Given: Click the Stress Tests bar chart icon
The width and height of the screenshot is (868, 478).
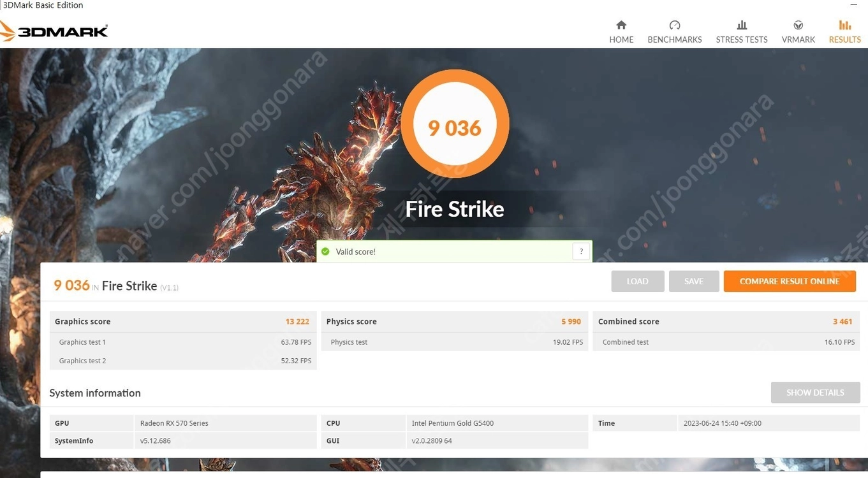Looking at the screenshot, I should pyautogui.click(x=742, y=25).
